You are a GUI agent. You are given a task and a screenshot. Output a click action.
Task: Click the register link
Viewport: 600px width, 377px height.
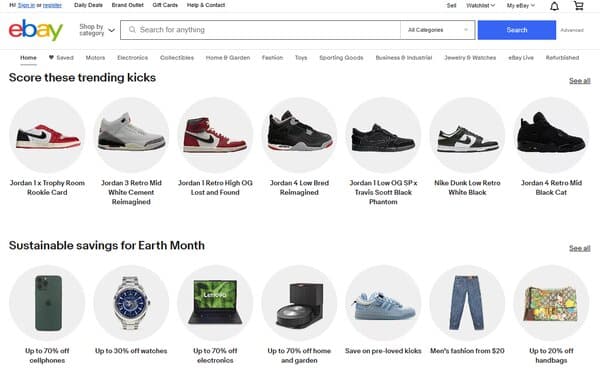point(52,5)
